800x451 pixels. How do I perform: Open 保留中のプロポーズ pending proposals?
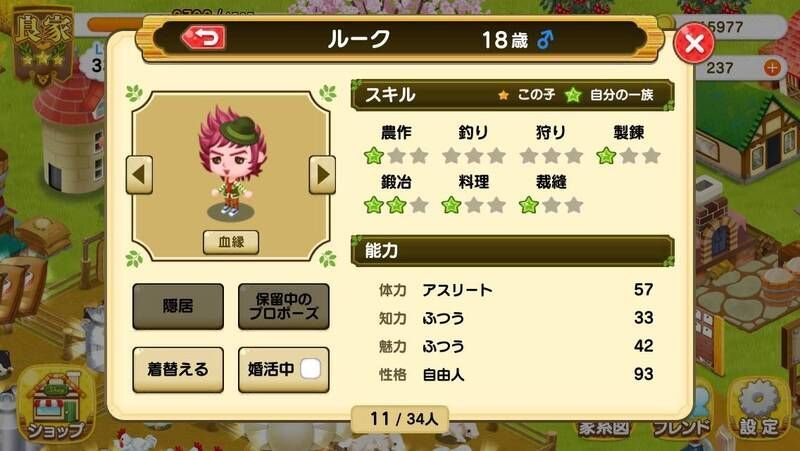click(284, 306)
